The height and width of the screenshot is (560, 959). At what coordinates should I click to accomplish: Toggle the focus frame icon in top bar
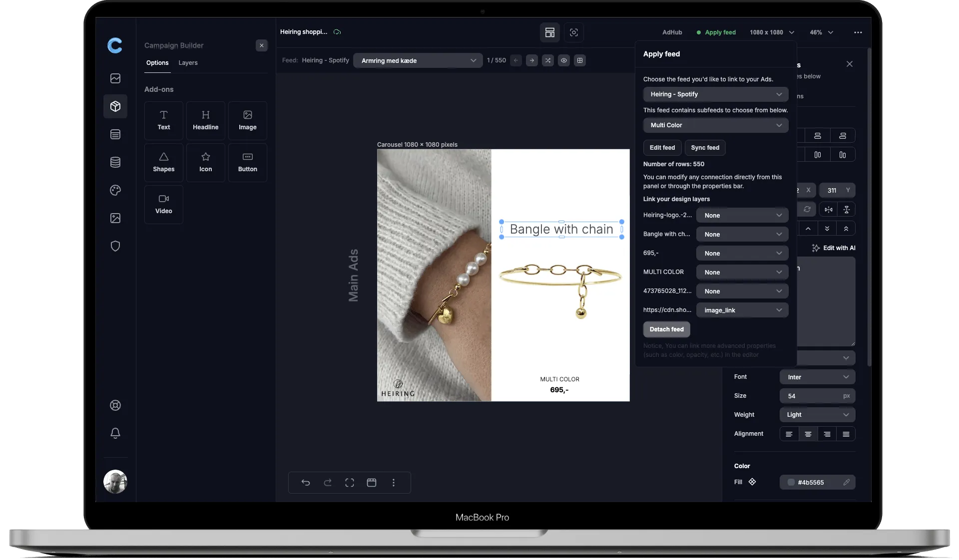pyautogui.click(x=574, y=32)
